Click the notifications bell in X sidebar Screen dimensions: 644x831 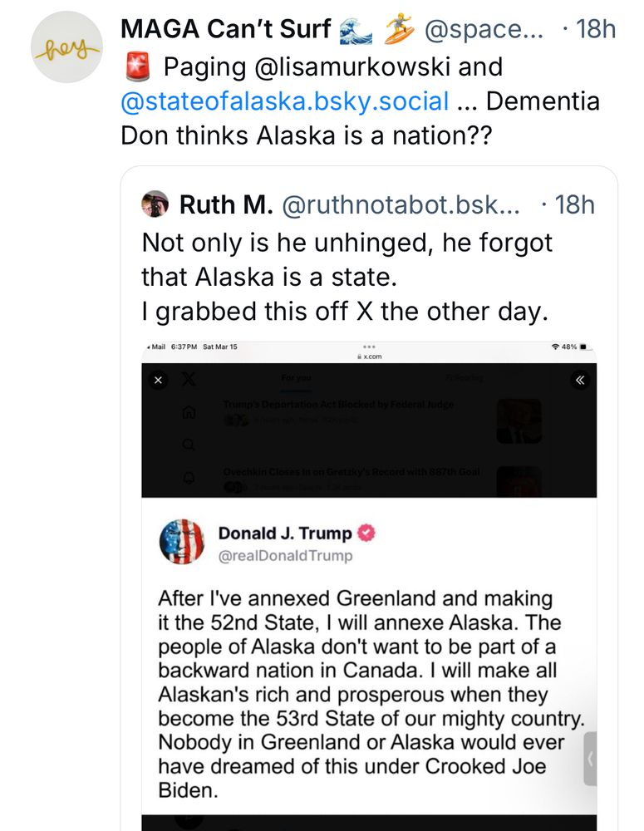tap(189, 477)
